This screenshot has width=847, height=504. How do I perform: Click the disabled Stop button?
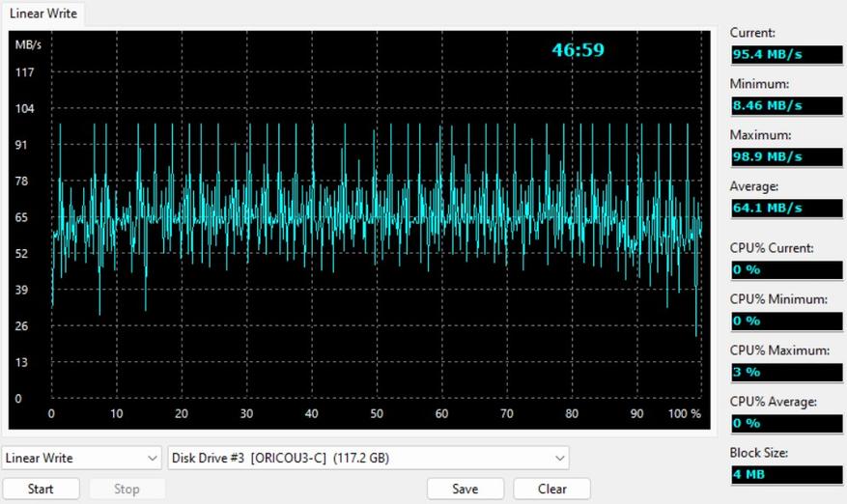(127, 489)
